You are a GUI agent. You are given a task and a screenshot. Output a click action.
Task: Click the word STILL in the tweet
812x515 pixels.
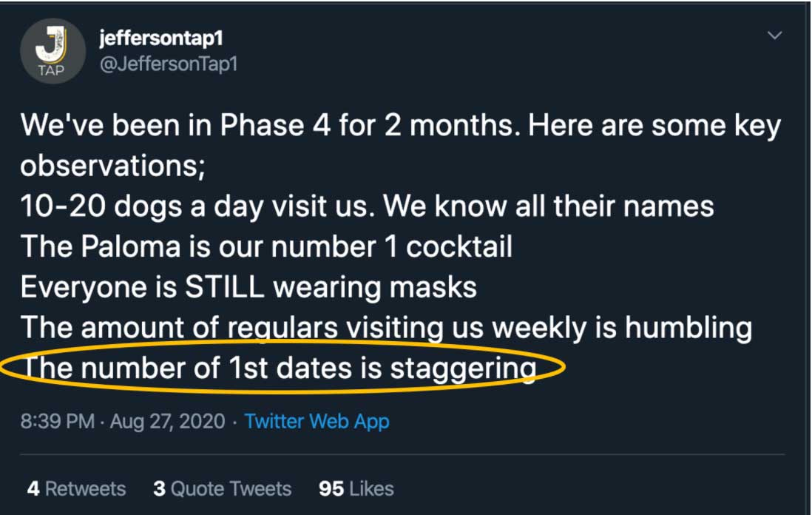[x=224, y=286]
